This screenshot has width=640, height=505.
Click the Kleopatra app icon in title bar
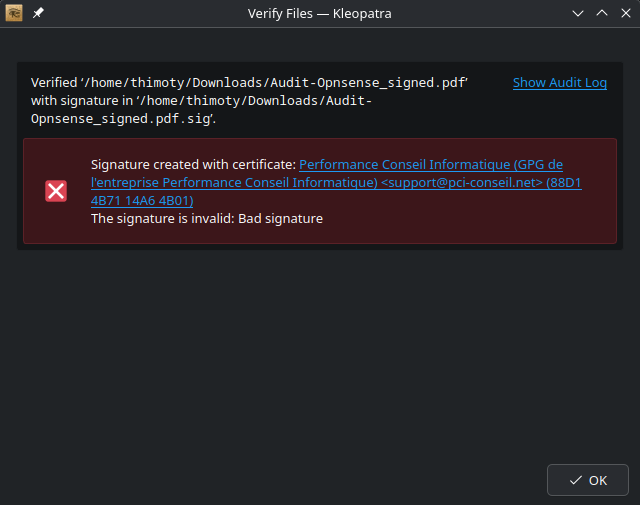point(15,13)
